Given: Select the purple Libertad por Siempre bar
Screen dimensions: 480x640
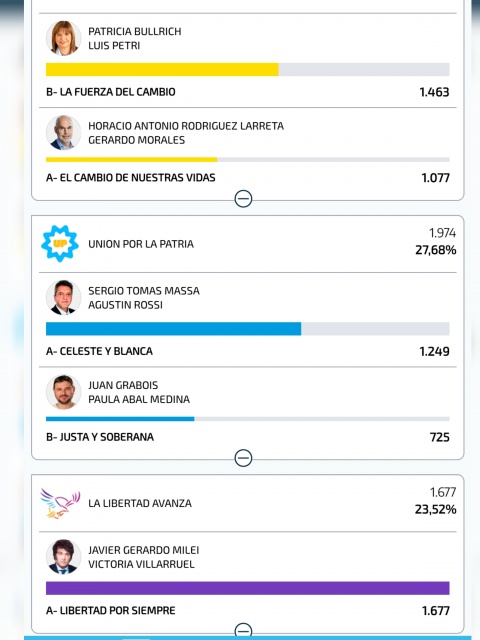Looking at the screenshot, I should pos(247,588).
